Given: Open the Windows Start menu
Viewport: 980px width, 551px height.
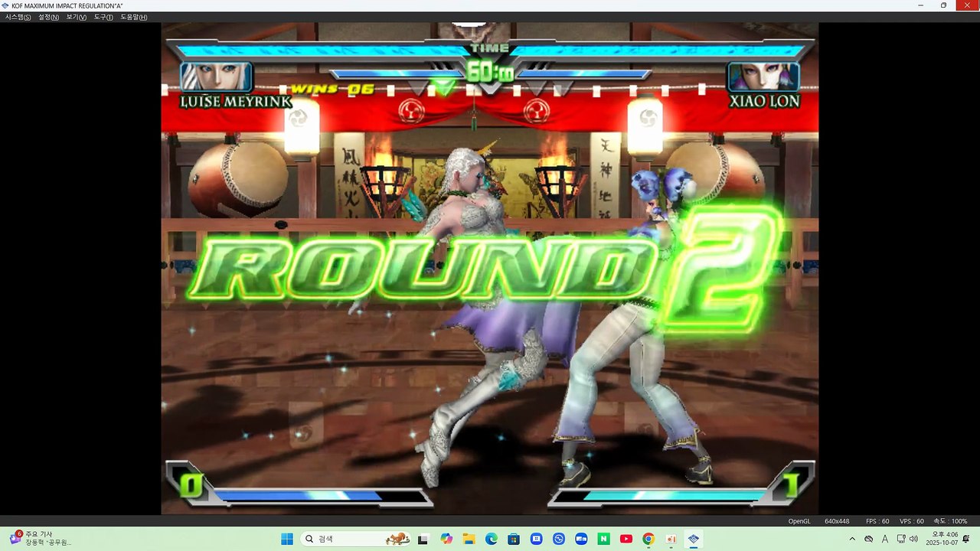Looking at the screenshot, I should [287, 539].
